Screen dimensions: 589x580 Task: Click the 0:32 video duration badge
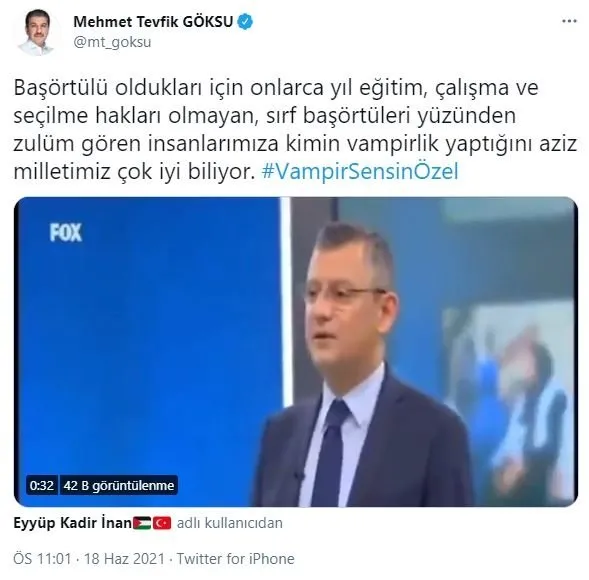[42, 485]
